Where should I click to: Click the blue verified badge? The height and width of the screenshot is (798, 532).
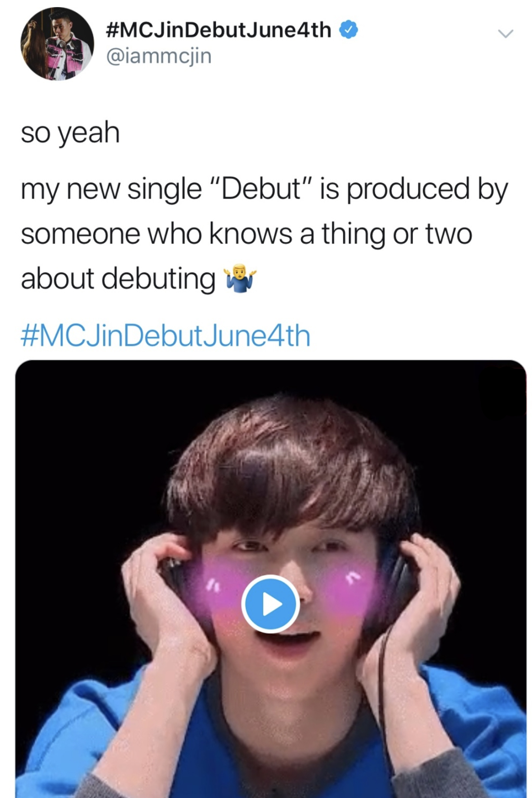pyautogui.click(x=348, y=30)
